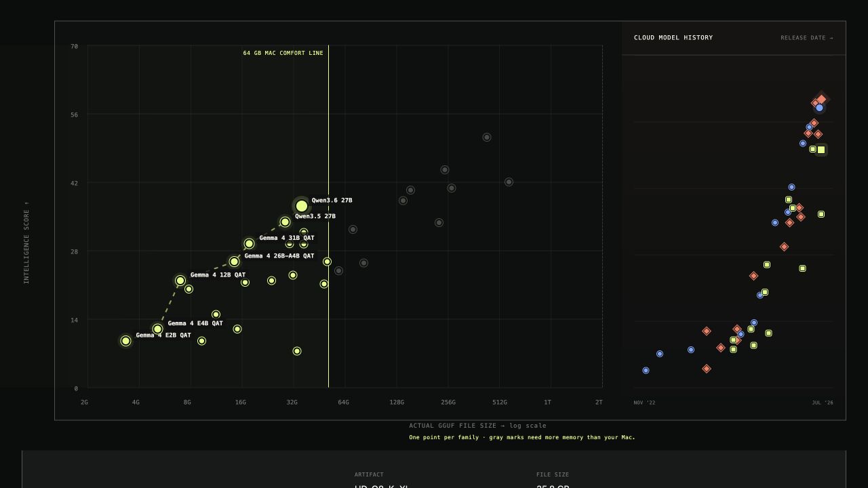Click the ARTIFACT label
Image resolution: width=868 pixels, height=488 pixels.
(369, 474)
